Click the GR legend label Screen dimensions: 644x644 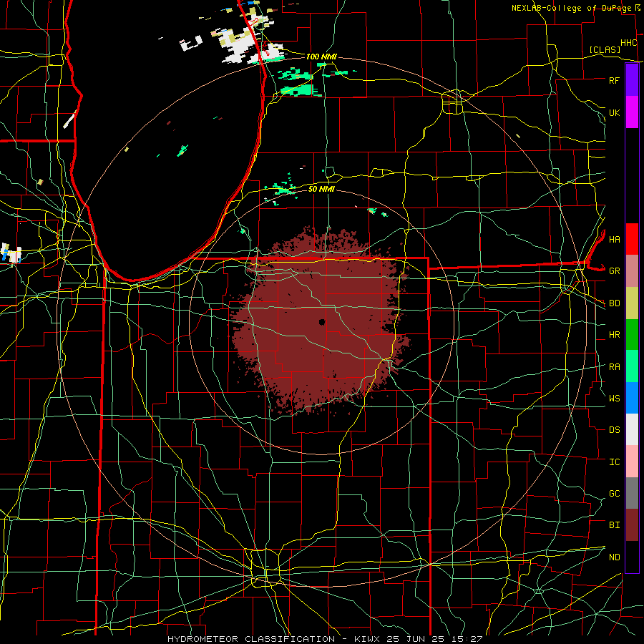coord(614,271)
